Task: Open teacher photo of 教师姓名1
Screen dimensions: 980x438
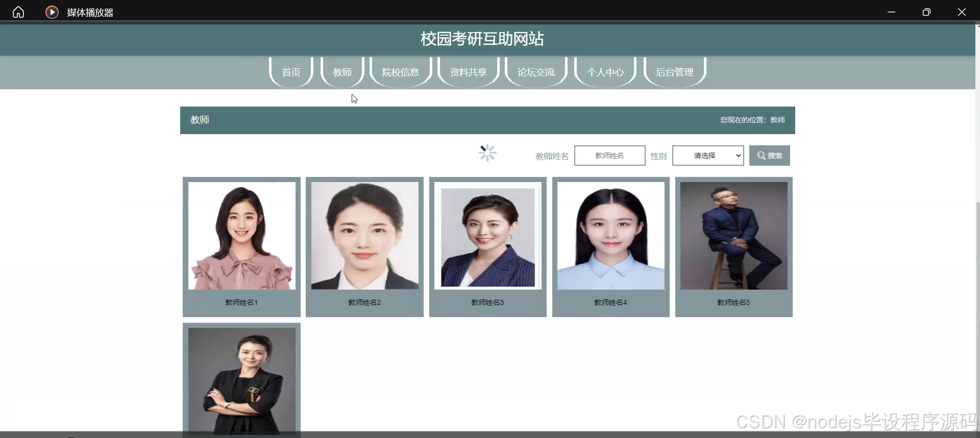Action: [x=242, y=236]
